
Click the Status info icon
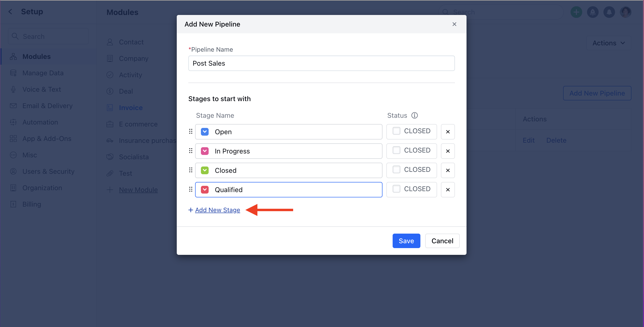pos(415,115)
